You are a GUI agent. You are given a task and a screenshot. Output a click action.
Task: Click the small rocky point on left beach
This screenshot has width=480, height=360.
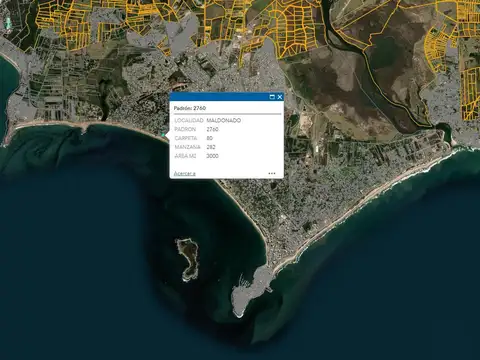click(x=84, y=128)
